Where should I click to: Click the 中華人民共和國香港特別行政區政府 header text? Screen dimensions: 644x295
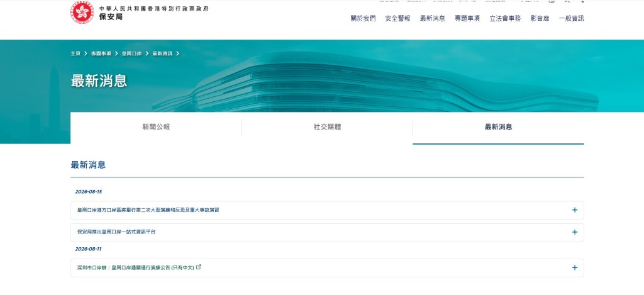(153, 8)
